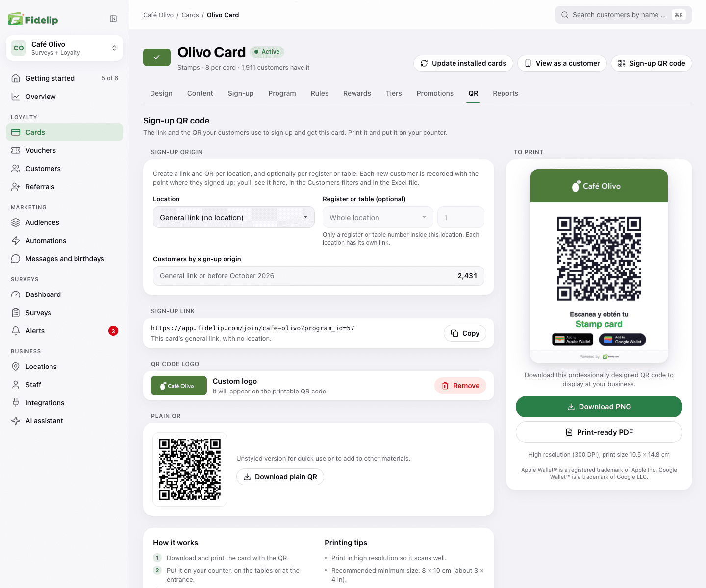706x588 pixels.
Task: Switch to the Content tab
Action: [200, 93]
